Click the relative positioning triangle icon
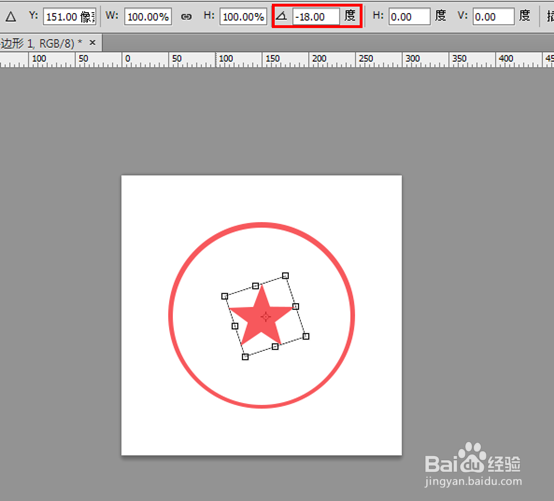 tap(11, 17)
